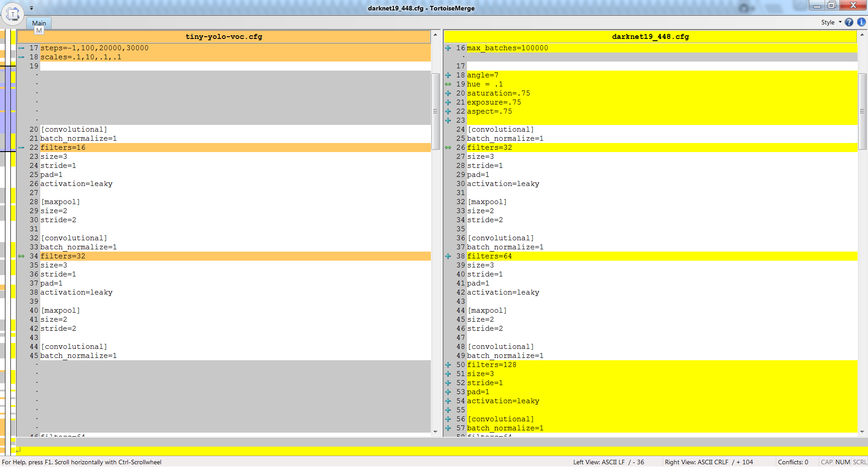Screen dimensions: 868x467
Task: Select the Main ribbon tab
Action: (39, 23)
